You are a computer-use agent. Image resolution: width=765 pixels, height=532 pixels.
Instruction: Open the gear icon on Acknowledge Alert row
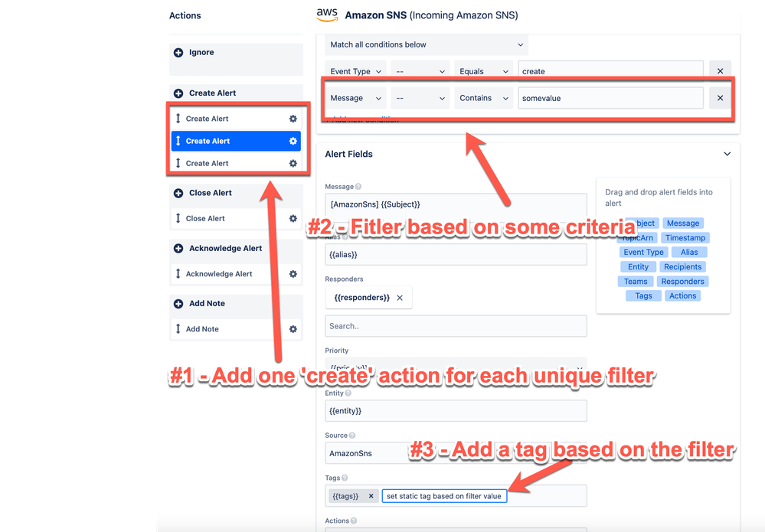click(x=293, y=274)
